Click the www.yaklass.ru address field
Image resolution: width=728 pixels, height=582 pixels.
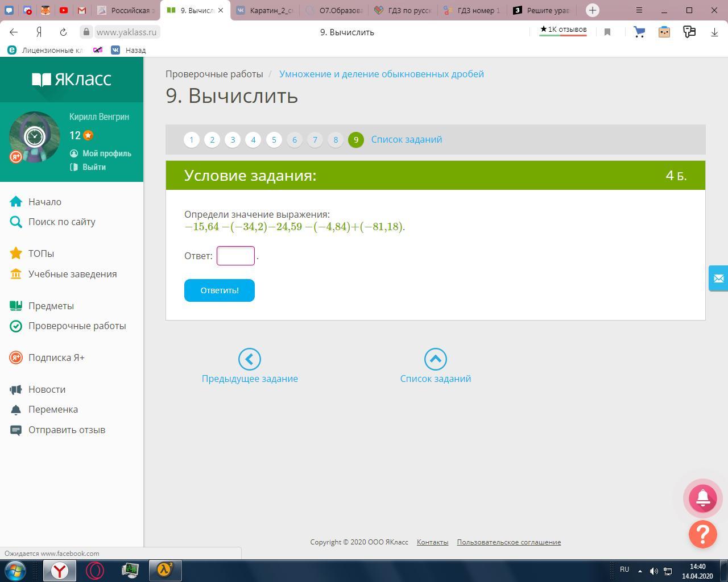(126, 32)
